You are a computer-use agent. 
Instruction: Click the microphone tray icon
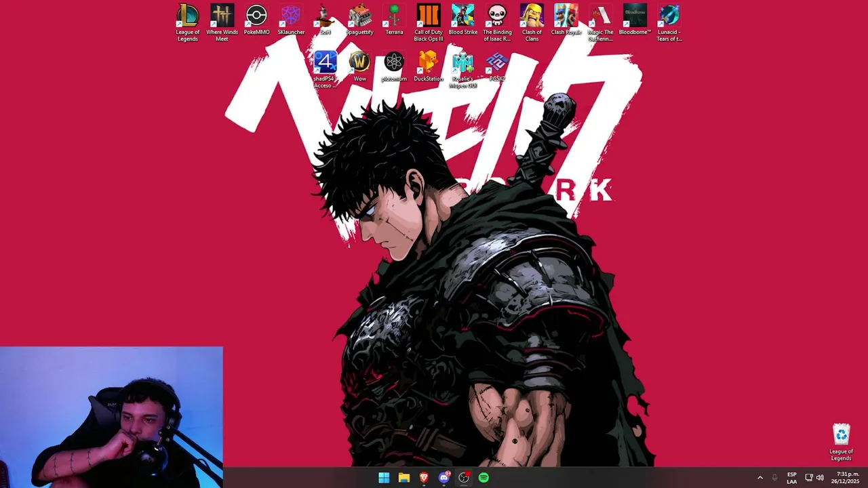pyautogui.click(x=774, y=478)
